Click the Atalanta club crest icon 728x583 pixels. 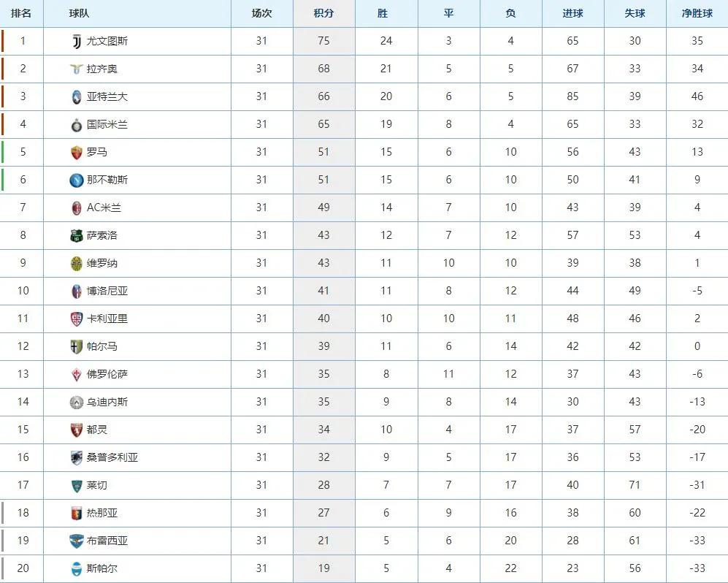point(77,97)
